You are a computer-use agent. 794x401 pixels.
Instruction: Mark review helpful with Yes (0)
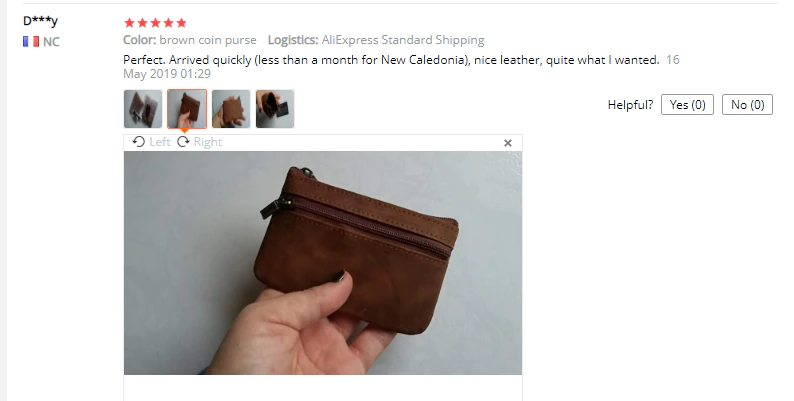point(687,105)
